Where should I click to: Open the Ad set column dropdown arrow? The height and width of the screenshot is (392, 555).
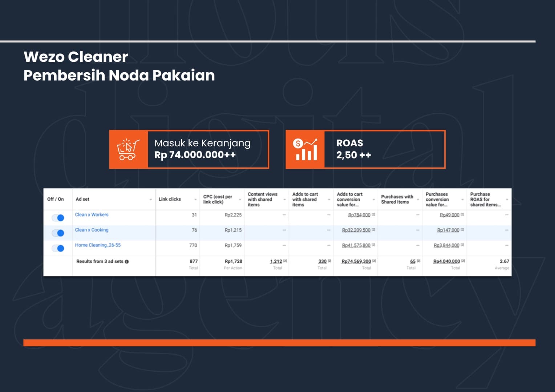(151, 200)
